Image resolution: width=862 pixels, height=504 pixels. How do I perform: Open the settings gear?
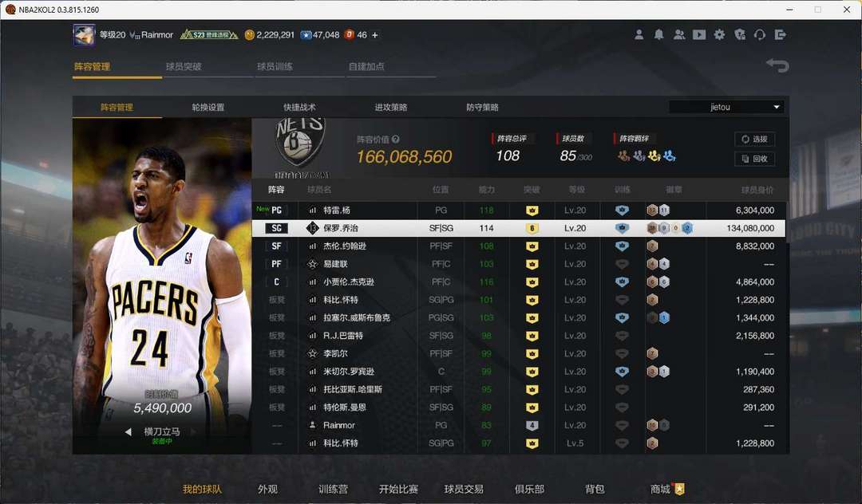click(x=719, y=34)
